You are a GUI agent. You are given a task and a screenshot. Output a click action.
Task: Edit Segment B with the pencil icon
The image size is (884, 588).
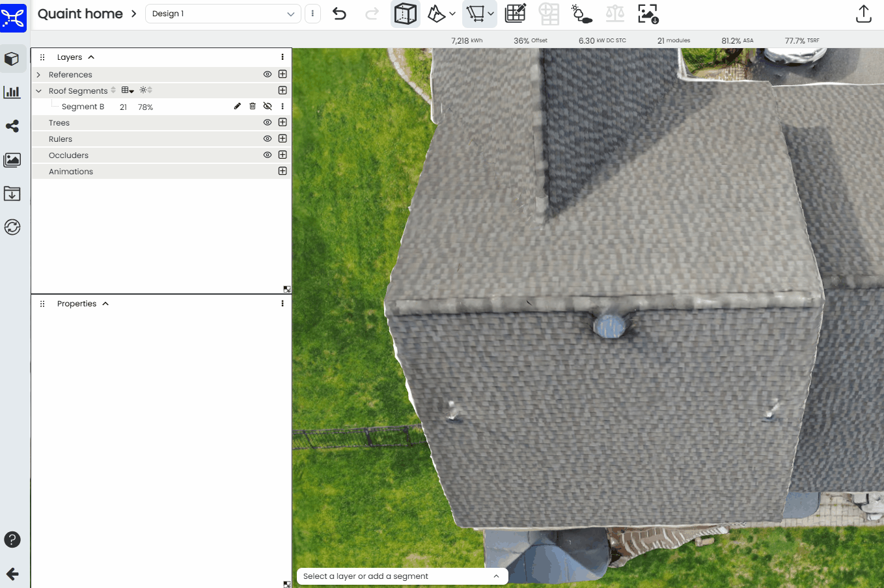pos(238,107)
